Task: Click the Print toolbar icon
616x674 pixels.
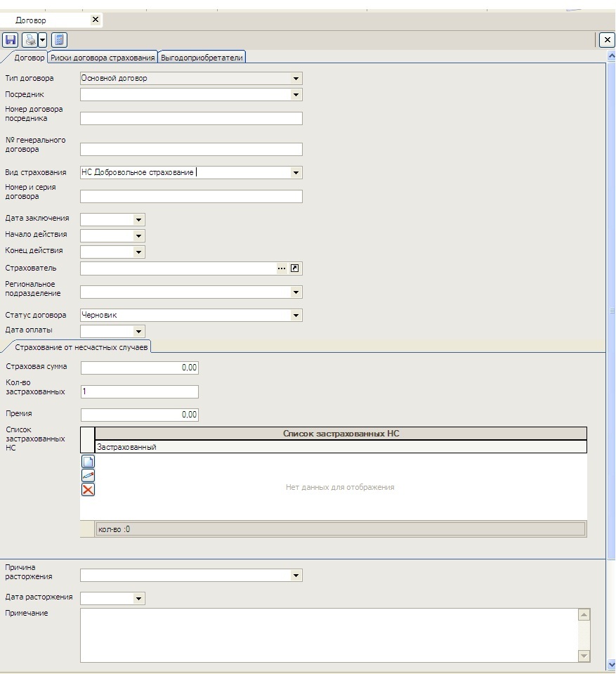Action: point(30,40)
